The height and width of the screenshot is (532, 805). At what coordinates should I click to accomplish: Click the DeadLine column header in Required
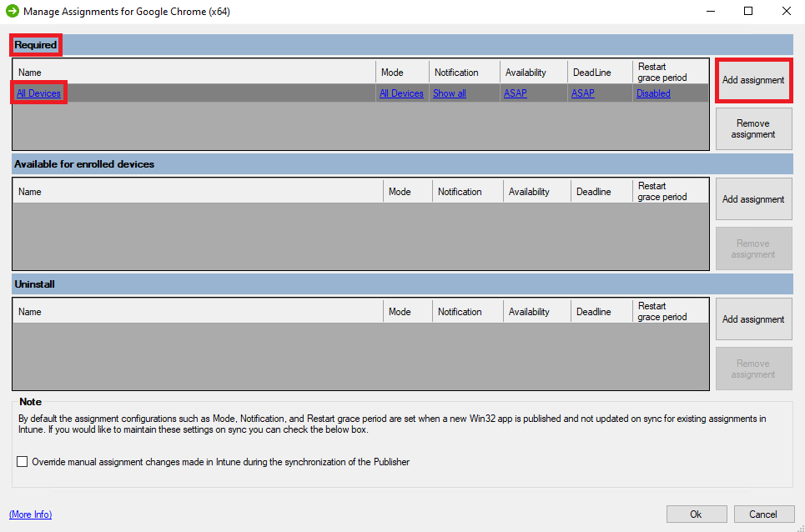click(x=600, y=73)
